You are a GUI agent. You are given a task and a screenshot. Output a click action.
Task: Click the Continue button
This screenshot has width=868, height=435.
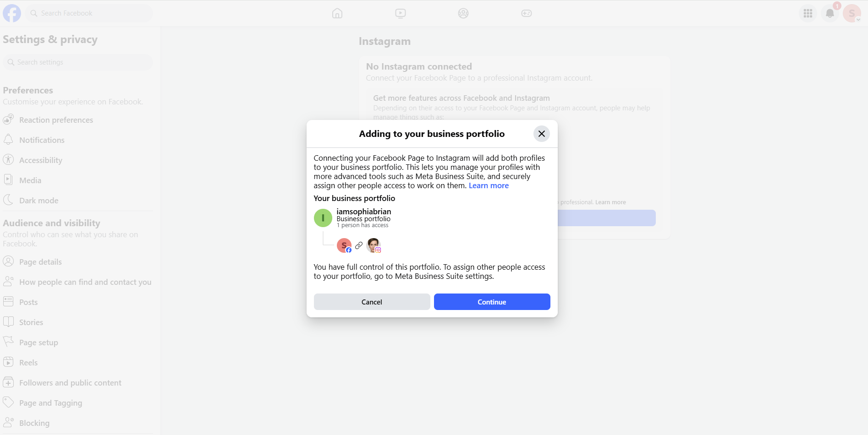[x=492, y=302]
